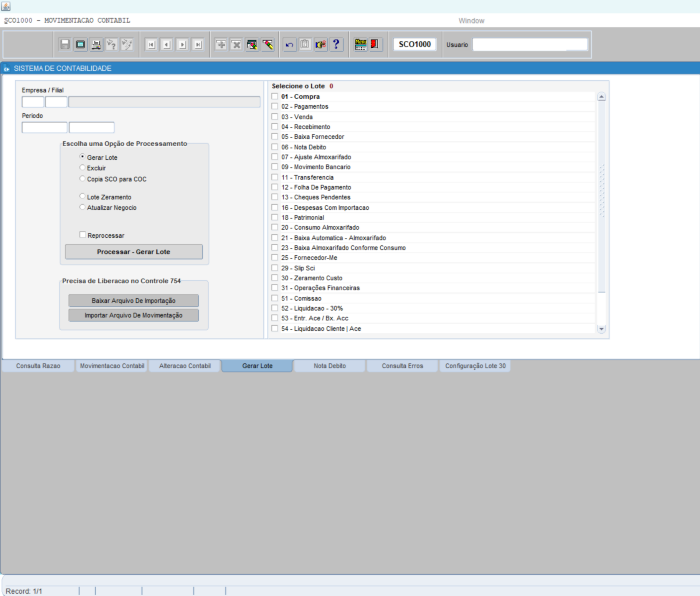Click Baixar Arquivo De Importação button

pos(134,301)
